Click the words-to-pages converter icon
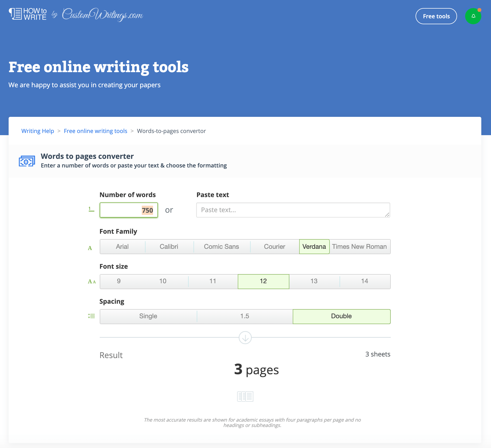The image size is (491, 448). tap(26, 161)
